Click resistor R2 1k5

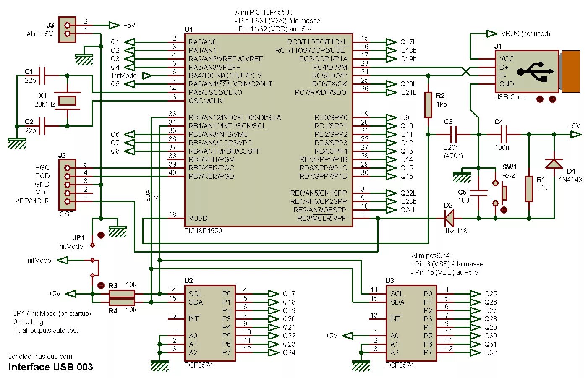[x=428, y=105]
